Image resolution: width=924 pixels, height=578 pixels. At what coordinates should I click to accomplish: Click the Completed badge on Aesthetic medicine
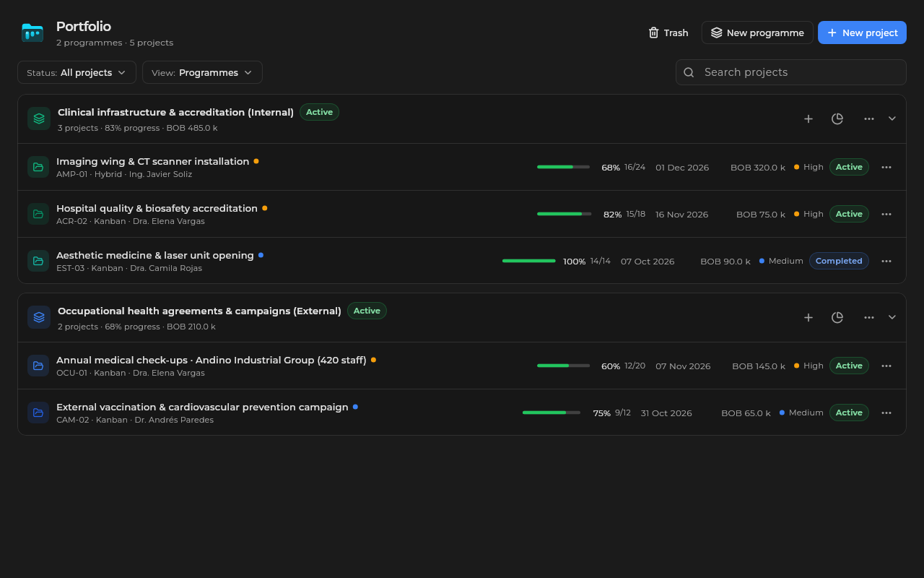pos(839,261)
